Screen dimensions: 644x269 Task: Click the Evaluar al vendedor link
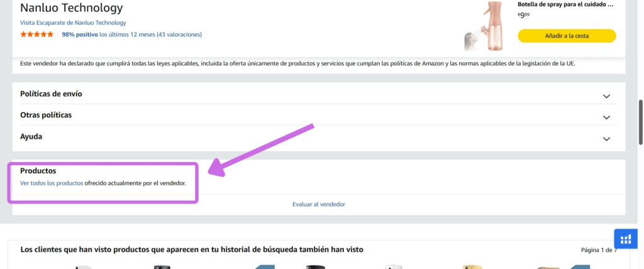click(x=319, y=204)
